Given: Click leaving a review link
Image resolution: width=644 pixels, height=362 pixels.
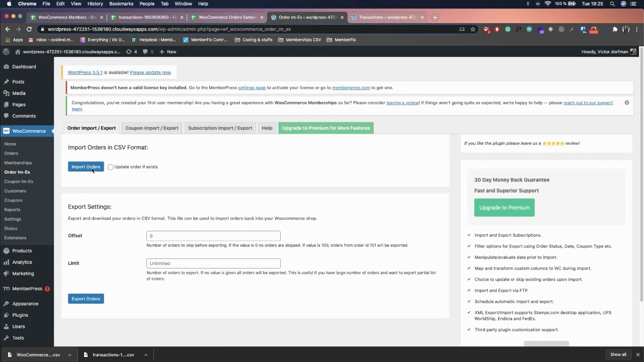Looking at the screenshot, I should coord(403,103).
